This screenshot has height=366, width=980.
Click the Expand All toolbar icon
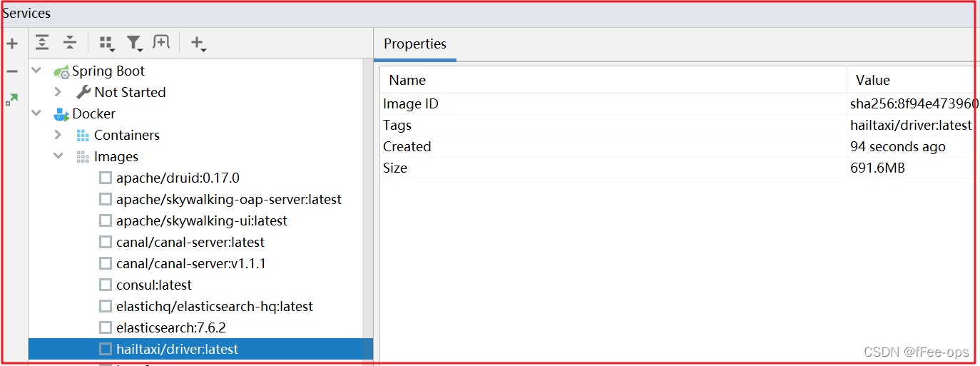(x=42, y=43)
